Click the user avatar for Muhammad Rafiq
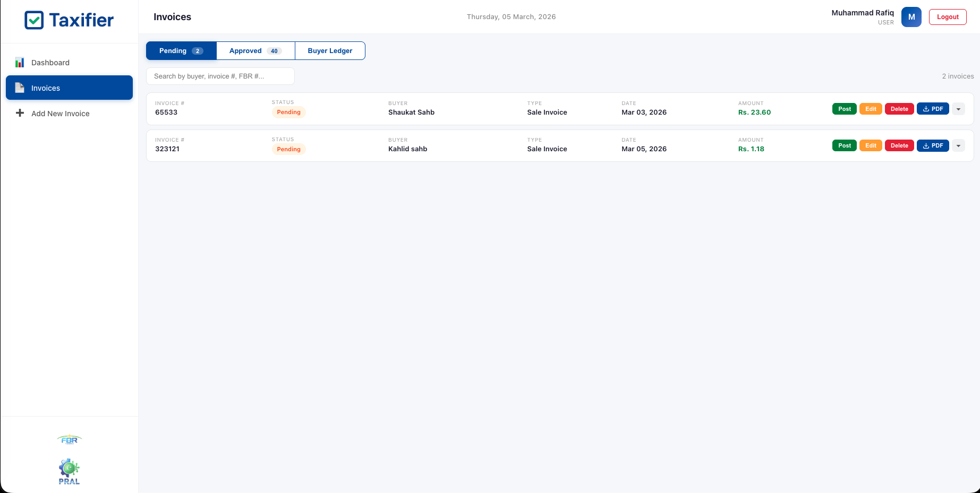 (x=911, y=16)
